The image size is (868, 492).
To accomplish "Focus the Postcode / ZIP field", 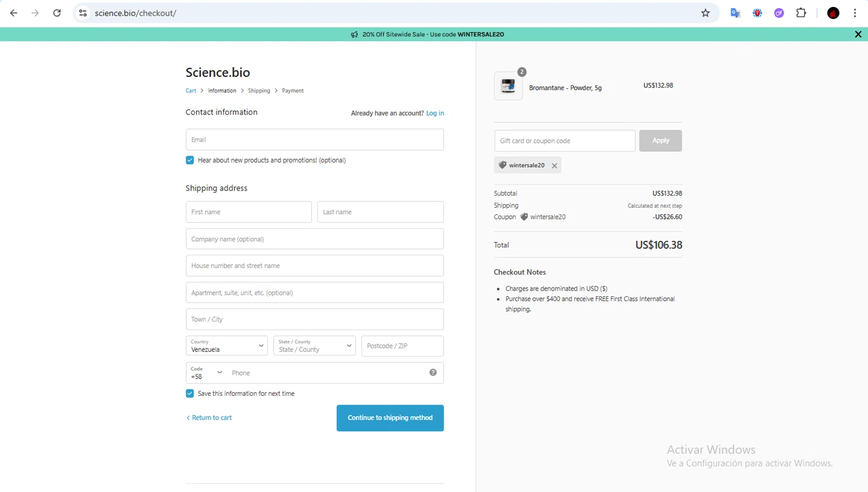I will click(403, 346).
